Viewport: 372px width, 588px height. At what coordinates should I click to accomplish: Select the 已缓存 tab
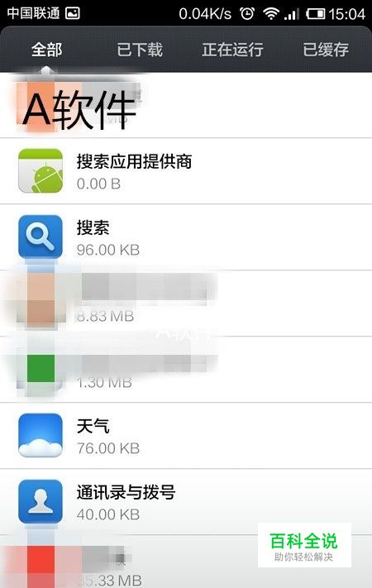(326, 50)
